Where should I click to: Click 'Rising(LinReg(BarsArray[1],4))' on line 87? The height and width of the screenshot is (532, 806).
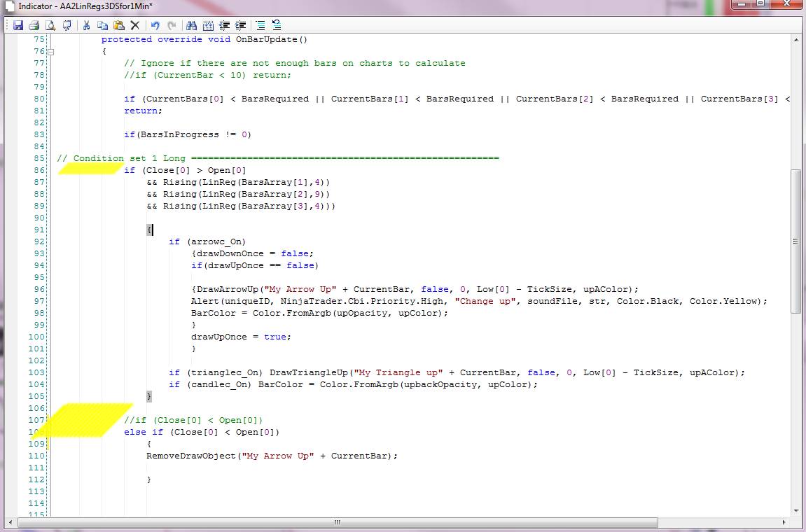(x=246, y=182)
